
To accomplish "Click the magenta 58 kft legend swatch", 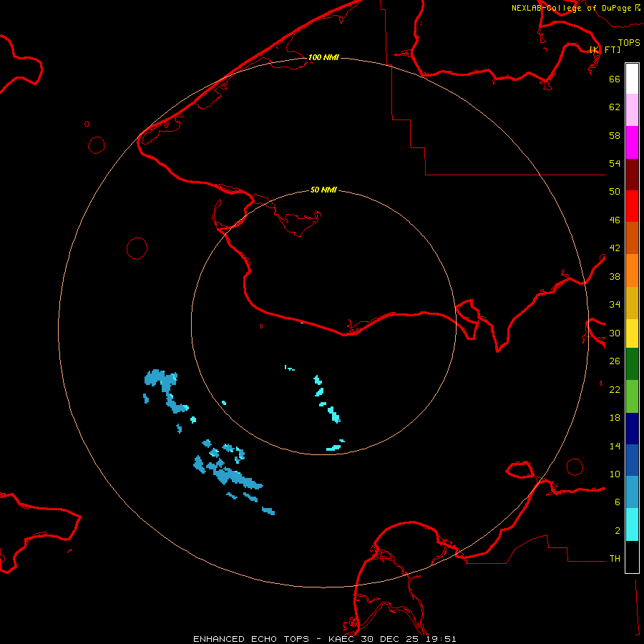I will coord(632,142).
